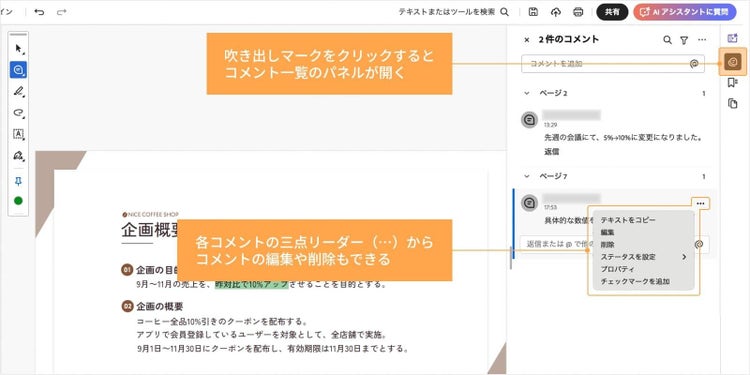Choose チェックマークを追加 from context menu

pos(635,281)
